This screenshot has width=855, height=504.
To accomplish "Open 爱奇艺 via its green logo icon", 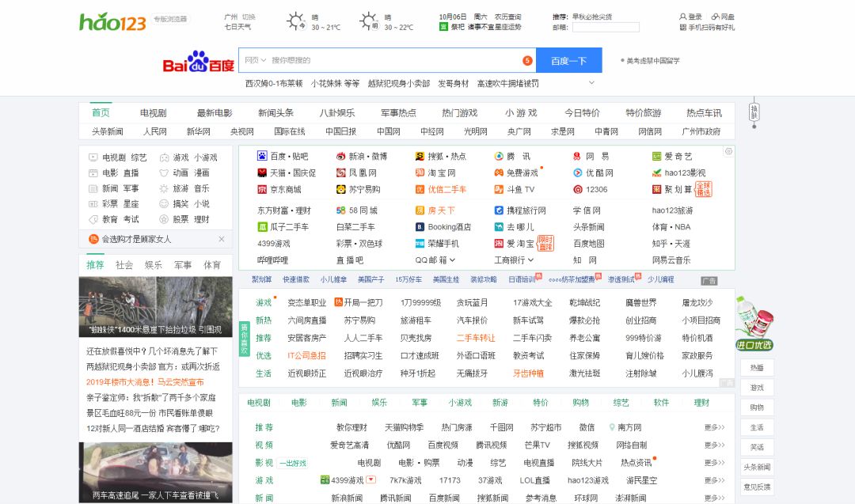I will click(657, 157).
